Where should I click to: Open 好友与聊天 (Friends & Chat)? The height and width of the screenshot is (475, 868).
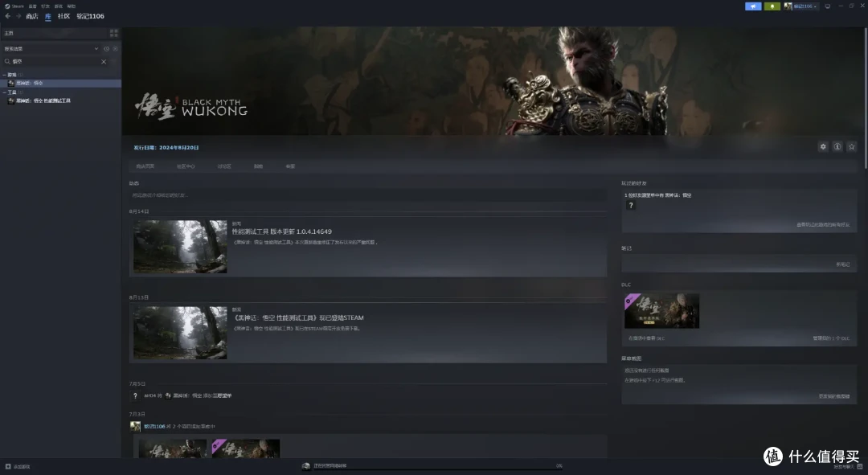pyautogui.click(x=848, y=467)
